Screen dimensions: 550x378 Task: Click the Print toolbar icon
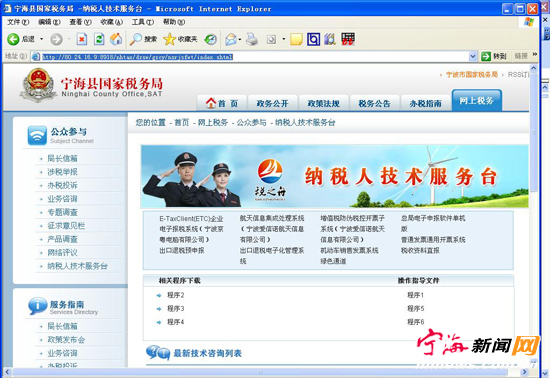(x=252, y=39)
